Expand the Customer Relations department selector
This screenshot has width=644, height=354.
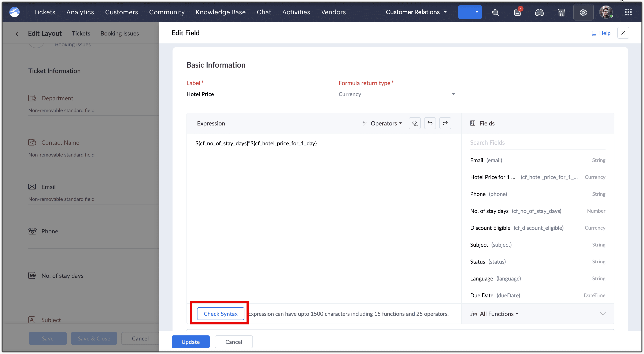(x=416, y=12)
